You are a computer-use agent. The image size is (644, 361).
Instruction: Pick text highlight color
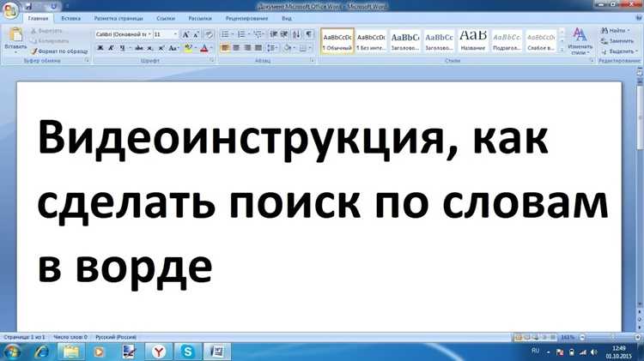tap(188, 48)
